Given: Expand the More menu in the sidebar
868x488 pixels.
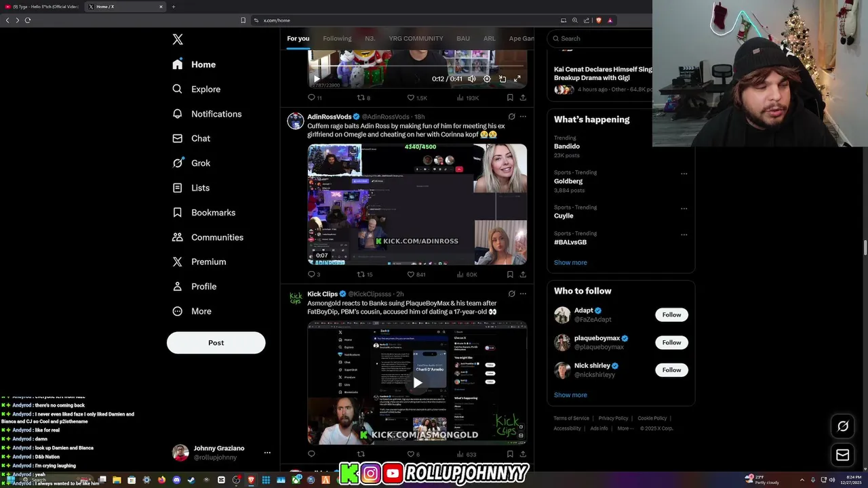Looking at the screenshot, I should click(191, 311).
